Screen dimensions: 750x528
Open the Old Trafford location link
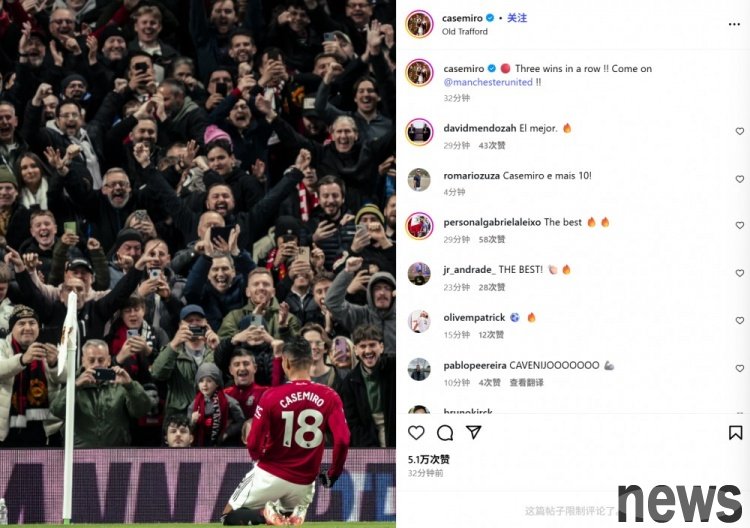[464, 32]
